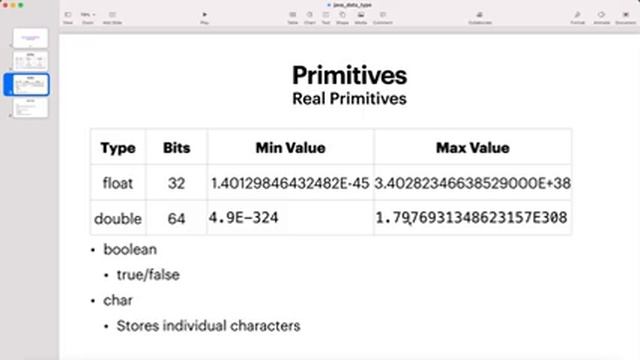Select the fourth slide thumbnail
The image size is (640, 360).
(30, 108)
